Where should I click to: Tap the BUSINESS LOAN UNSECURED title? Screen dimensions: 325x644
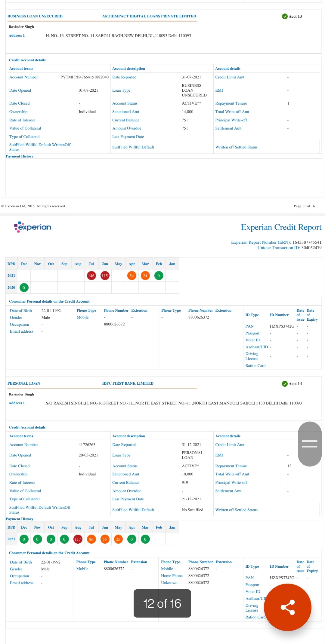point(35,16)
